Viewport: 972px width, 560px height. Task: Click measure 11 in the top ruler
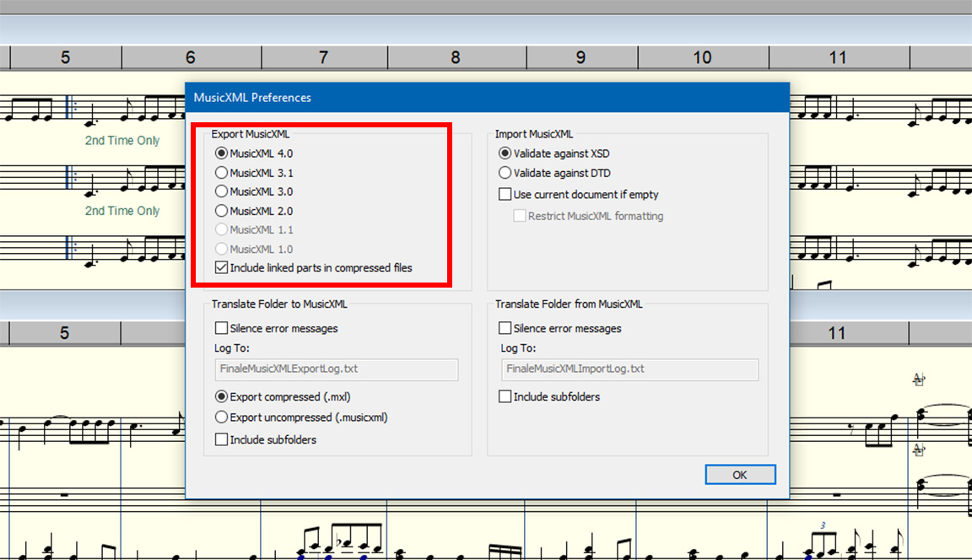(837, 57)
